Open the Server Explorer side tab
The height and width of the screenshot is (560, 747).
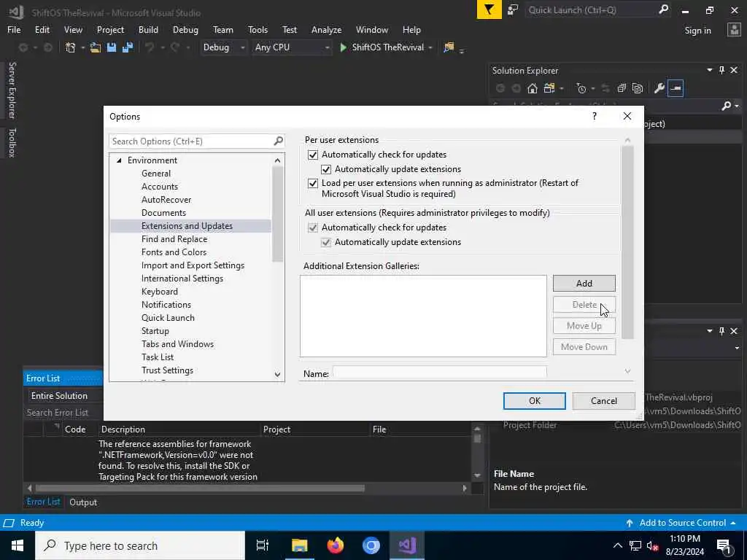click(x=12, y=90)
